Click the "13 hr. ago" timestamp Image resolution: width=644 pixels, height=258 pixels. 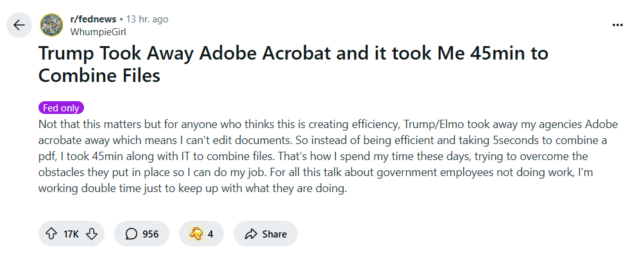(148, 19)
